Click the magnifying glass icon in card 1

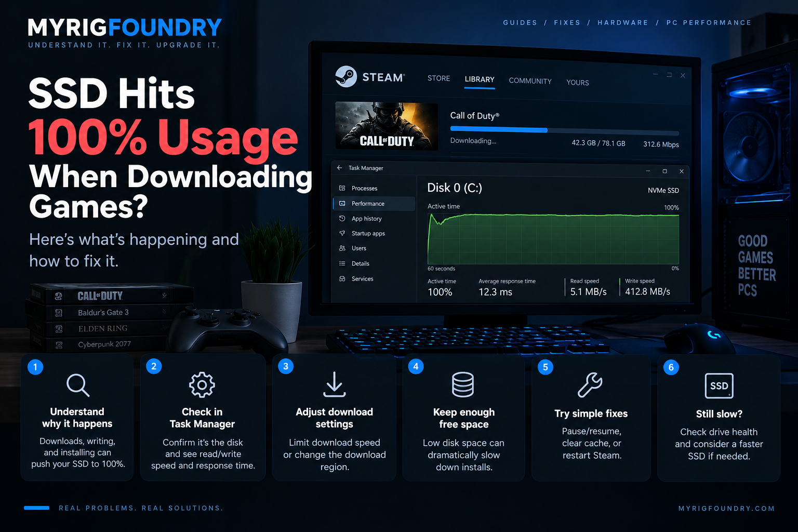[78, 385]
